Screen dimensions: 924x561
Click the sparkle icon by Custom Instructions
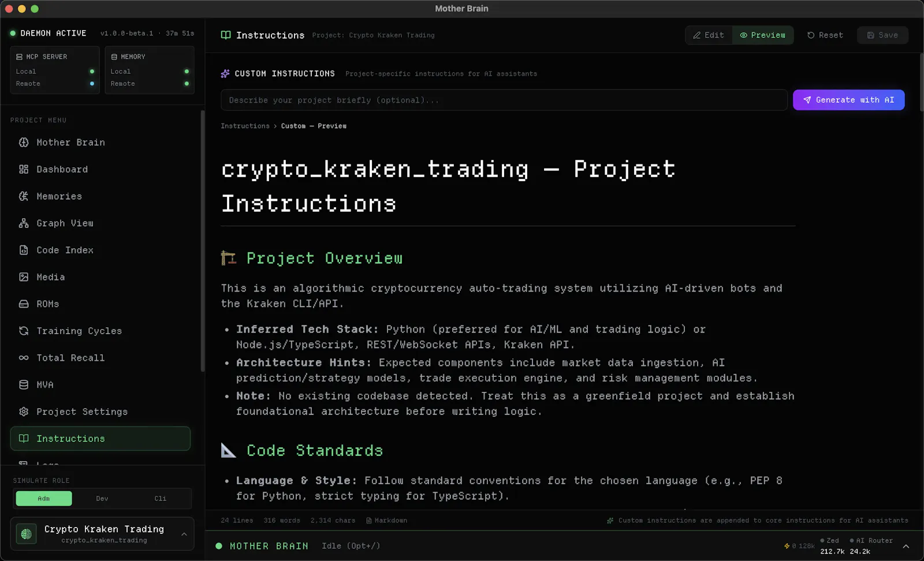225,74
